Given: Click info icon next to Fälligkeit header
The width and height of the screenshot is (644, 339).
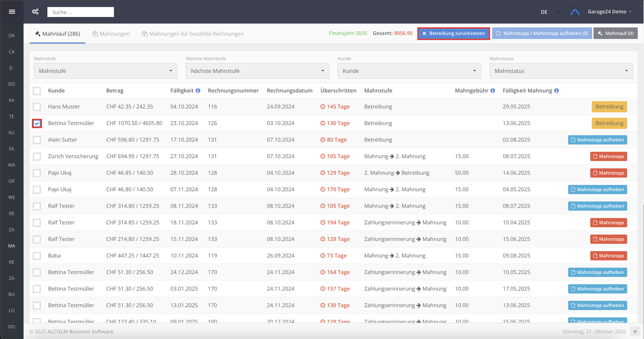Looking at the screenshot, I should 198,91.
